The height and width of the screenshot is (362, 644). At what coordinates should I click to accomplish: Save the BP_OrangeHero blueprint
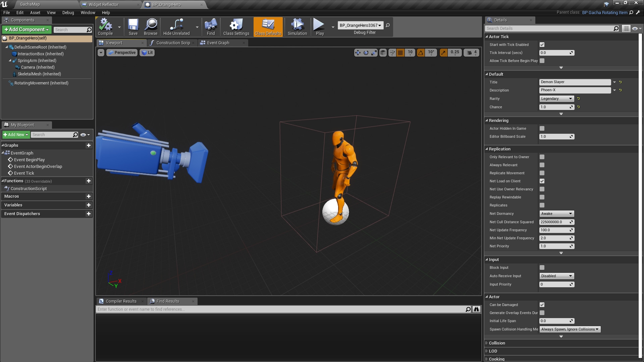(x=133, y=27)
